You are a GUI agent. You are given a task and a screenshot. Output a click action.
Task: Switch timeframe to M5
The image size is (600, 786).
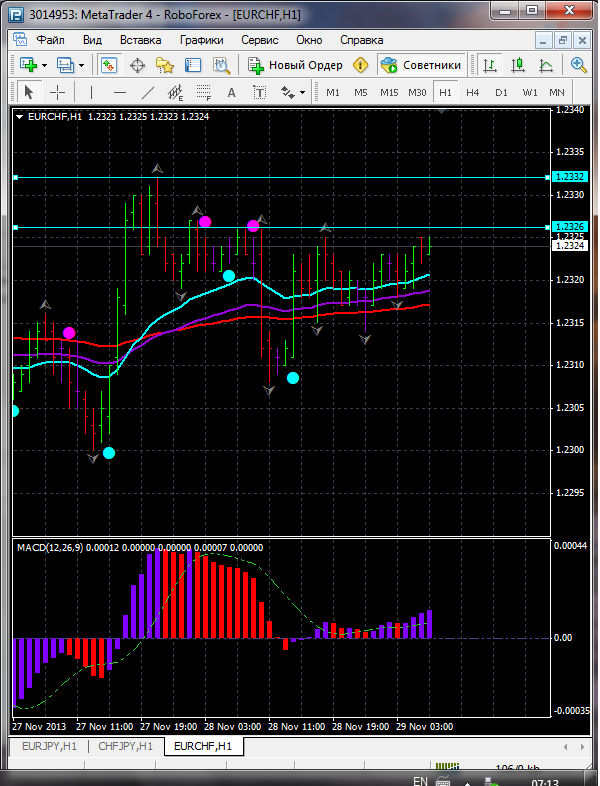361,92
